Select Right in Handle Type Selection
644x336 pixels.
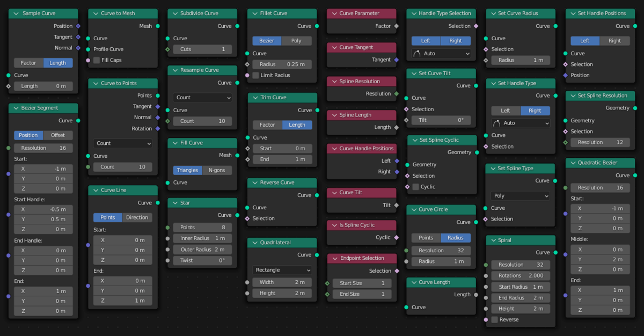click(456, 41)
